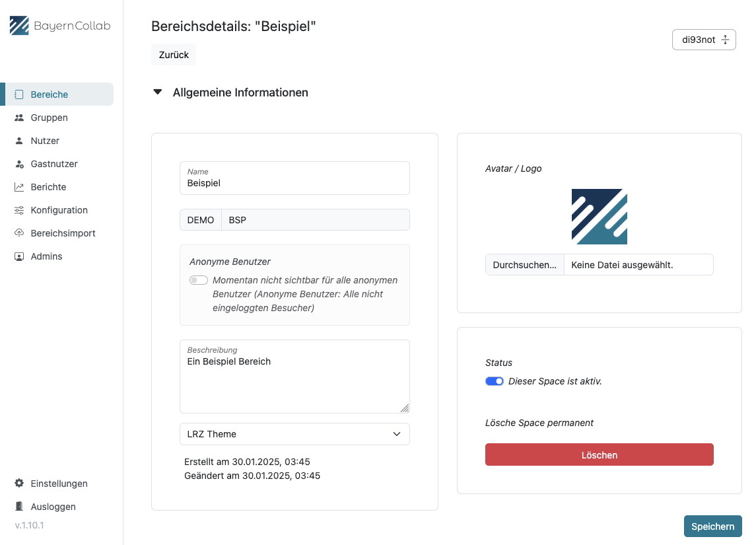Click the Speichern button
Viewport: 756px width, 545px height.
[x=712, y=527]
